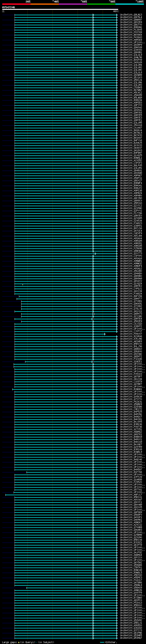Pick hit label UniRef100_Q5J1K3
This screenshot has height=644, width=146.
click(x=131, y=77)
